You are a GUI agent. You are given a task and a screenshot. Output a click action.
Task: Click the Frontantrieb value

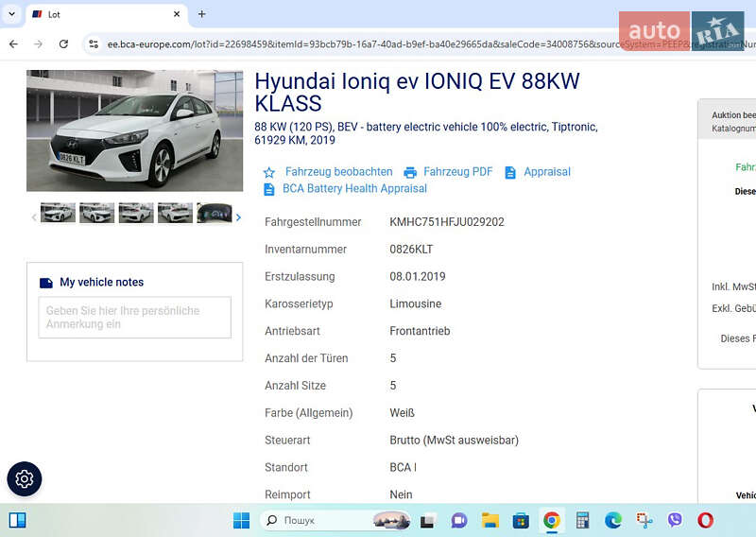(420, 331)
